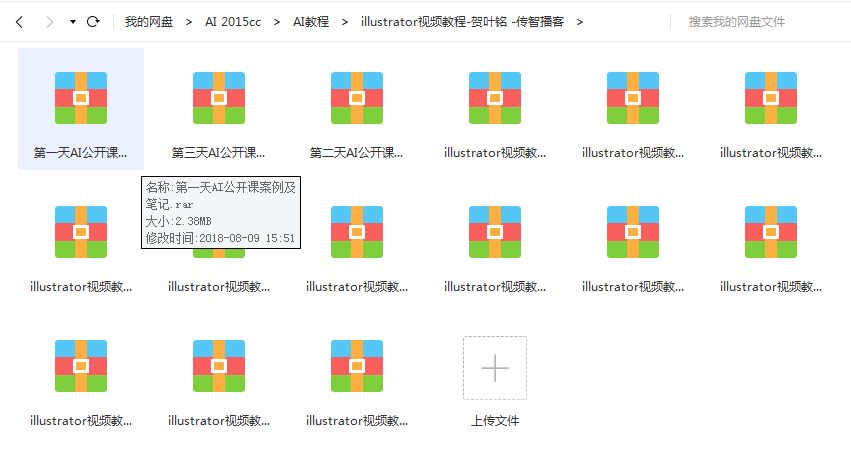Select the 第三天AI公开课 archive file icon

[x=219, y=98]
